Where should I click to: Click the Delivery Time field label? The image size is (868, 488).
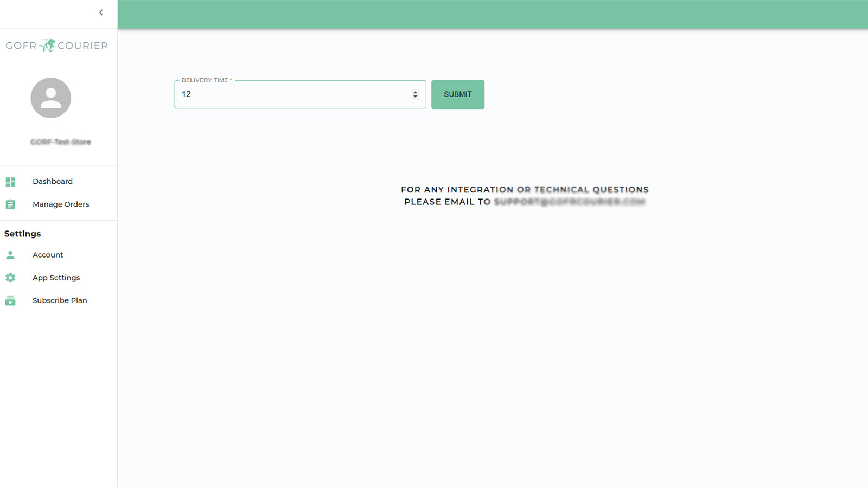(x=207, y=80)
